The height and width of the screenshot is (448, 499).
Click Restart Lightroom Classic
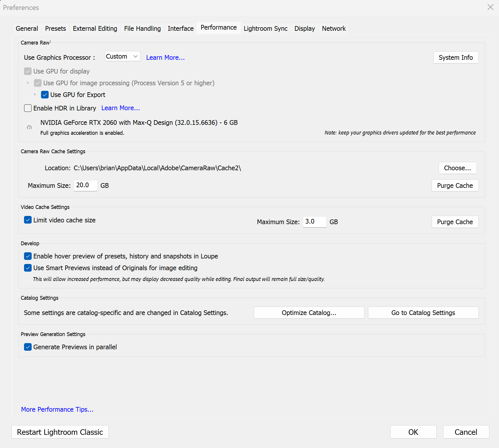click(60, 432)
